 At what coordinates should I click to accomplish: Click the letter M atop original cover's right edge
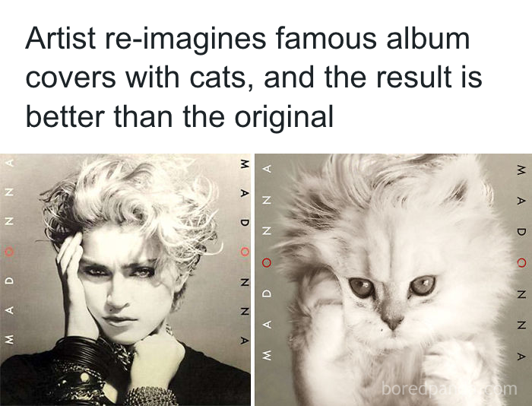pyautogui.click(x=244, y=164)
